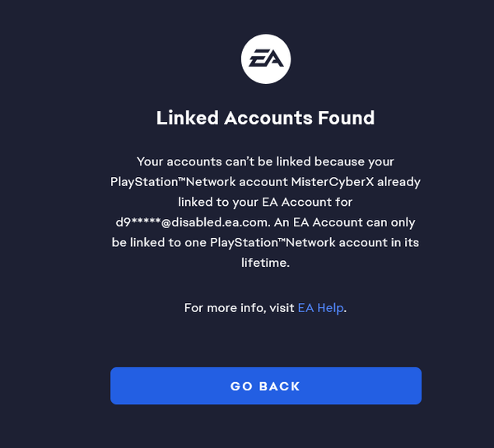The image size is (494, 448).
Task: Click "be linked to one" text
Action: pos(159,243)
